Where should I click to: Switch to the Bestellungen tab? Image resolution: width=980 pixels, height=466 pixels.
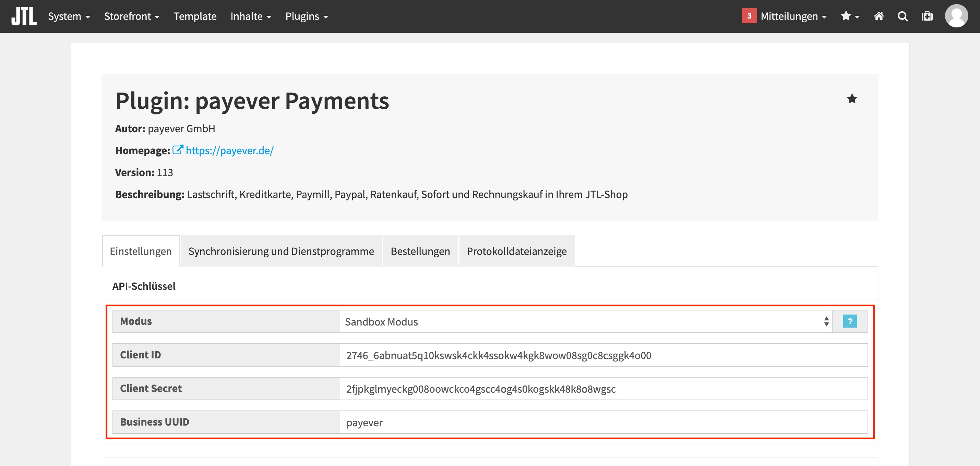[420, 251]
